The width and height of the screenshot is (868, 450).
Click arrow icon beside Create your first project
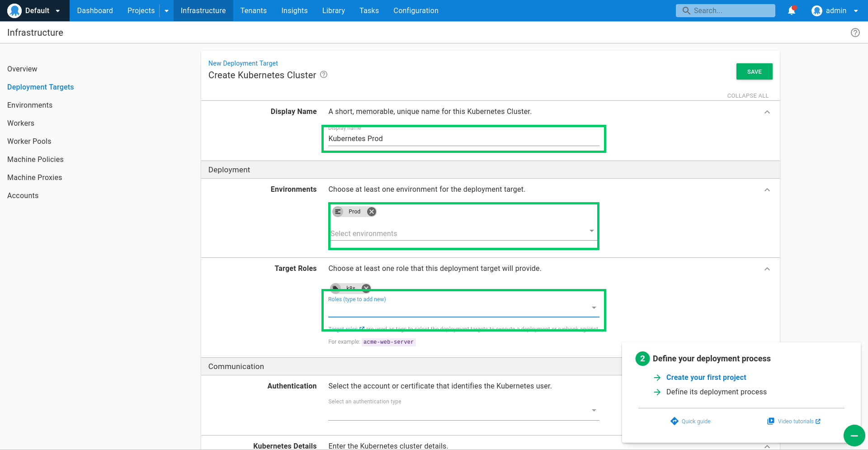(657, 377)
